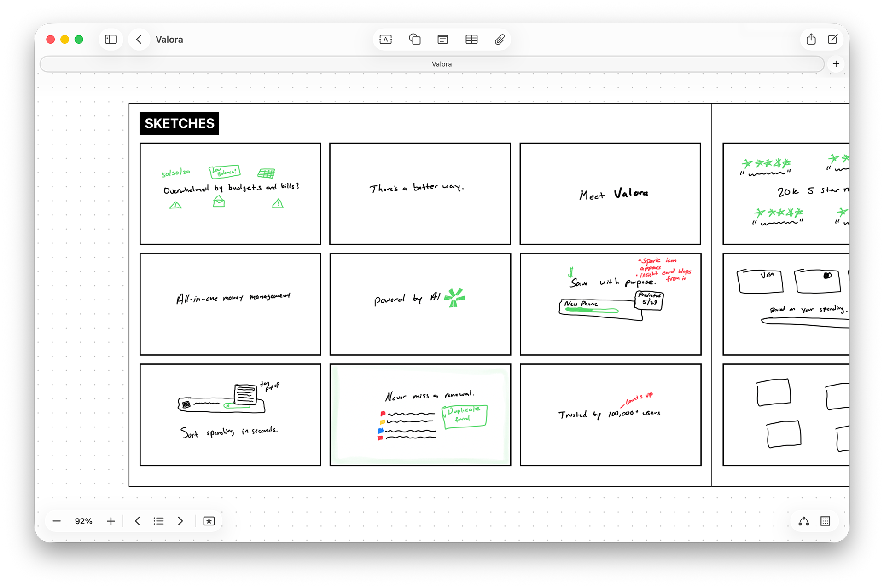Add a new tab with the plus button
This screenshot has width=884, height=588.
tap(836, 64)
